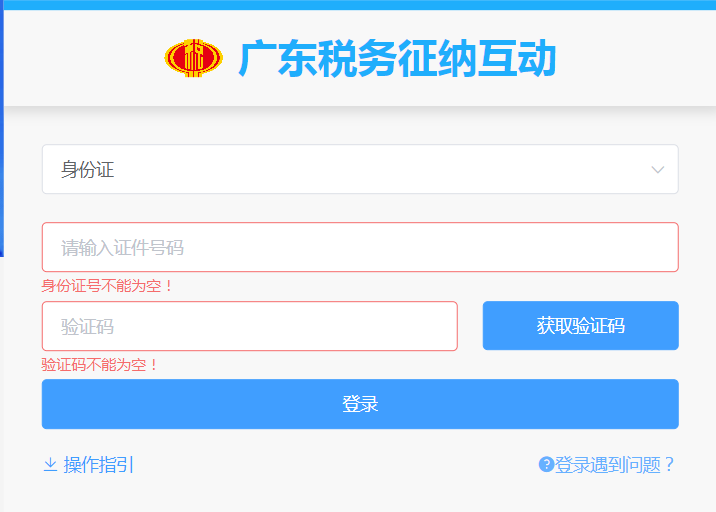Click the download arrow icon beside 操作指引
This screenshot has height=512, width=716.
[x=50, y=464]
